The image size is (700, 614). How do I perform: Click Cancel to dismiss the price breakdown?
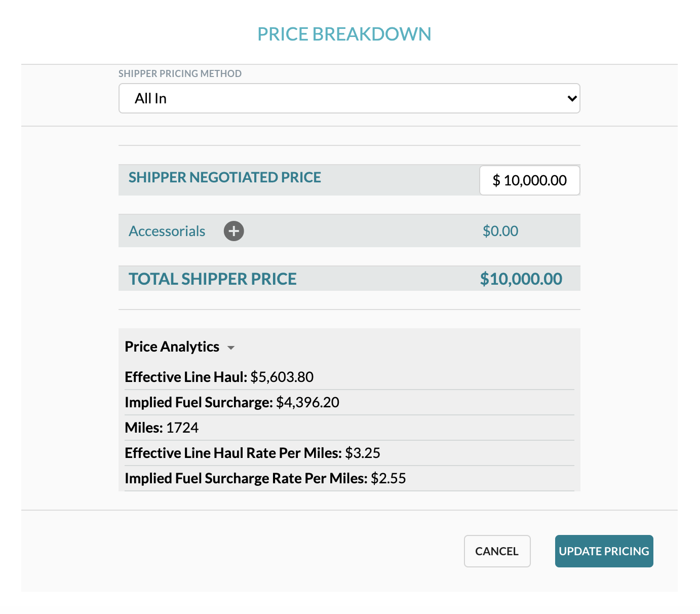pyautogui.click(x=497, y=551)
